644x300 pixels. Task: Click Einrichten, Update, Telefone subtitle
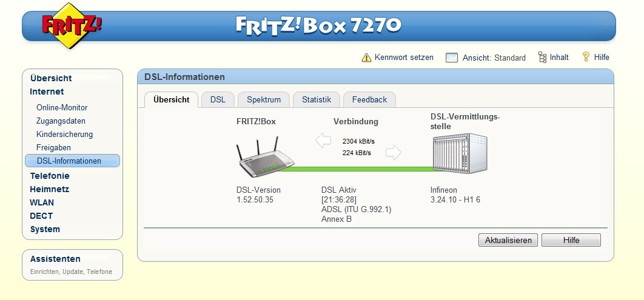coord(71,272)
